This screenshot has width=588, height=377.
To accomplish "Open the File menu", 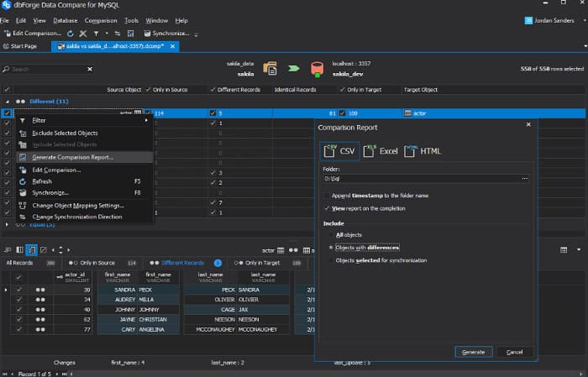I will (x=4, y=21).
